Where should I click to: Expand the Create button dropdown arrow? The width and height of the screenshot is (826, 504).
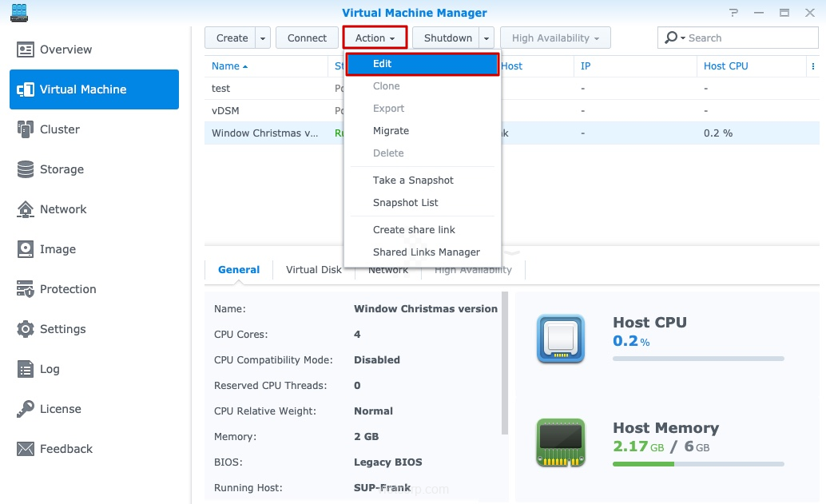[263, 38]
